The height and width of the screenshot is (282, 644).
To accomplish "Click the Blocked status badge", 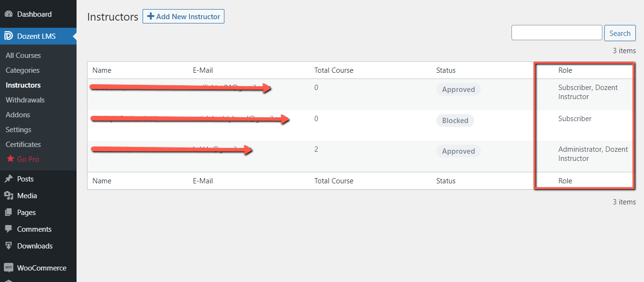I will 455,121.
